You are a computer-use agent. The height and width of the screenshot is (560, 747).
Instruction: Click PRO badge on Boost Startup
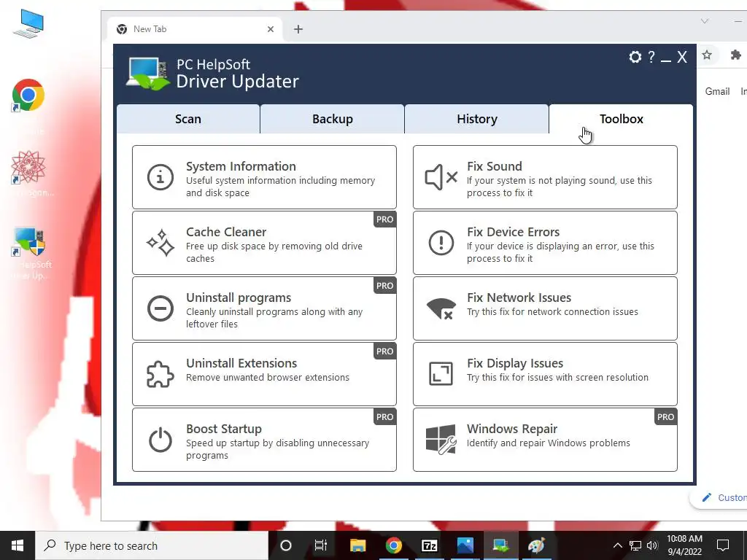click(384, 416)
